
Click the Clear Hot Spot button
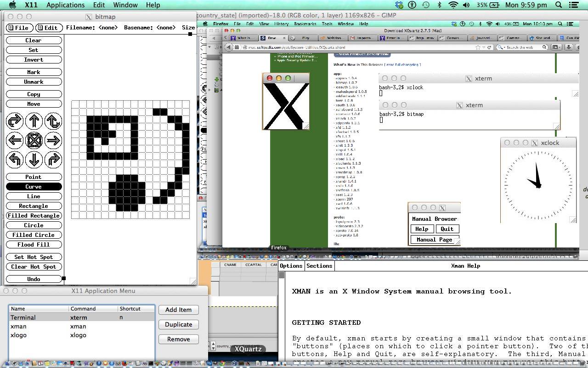pyautogui.click(x=34, y=267)
